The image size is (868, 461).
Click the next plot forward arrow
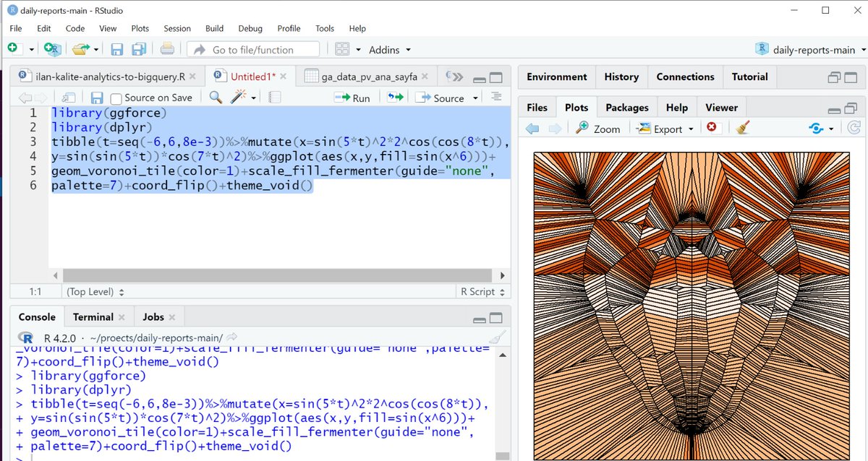coord(555,129)
